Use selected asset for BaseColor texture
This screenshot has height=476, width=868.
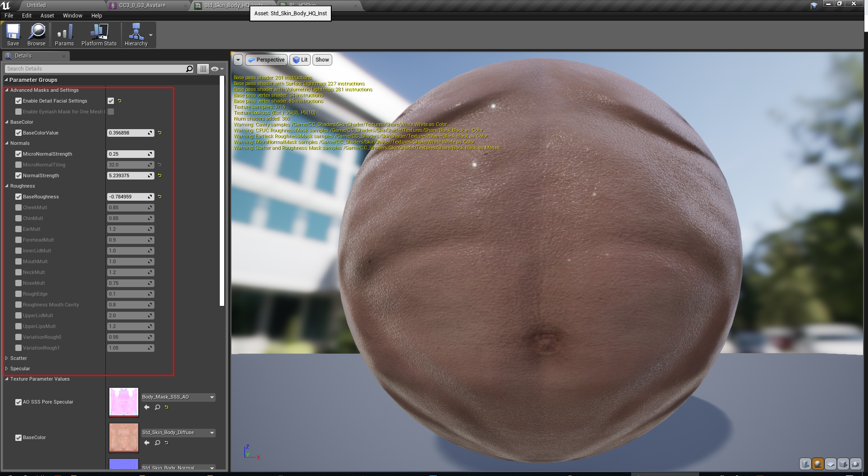(x=147, y=443)
